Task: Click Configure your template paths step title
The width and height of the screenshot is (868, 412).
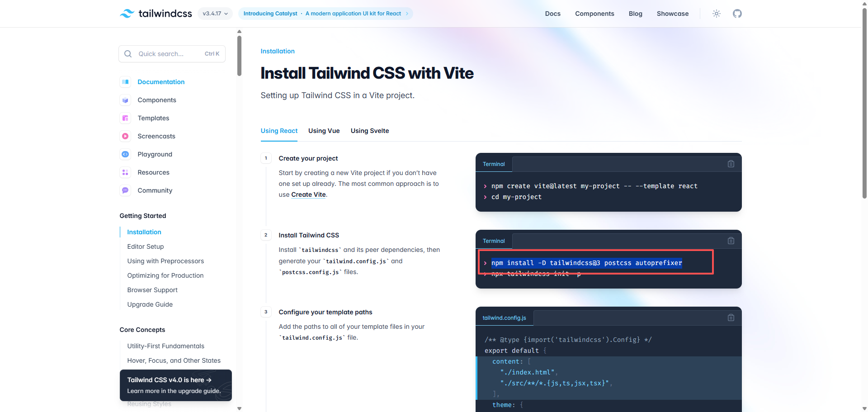Action: [x=325, y=312]
